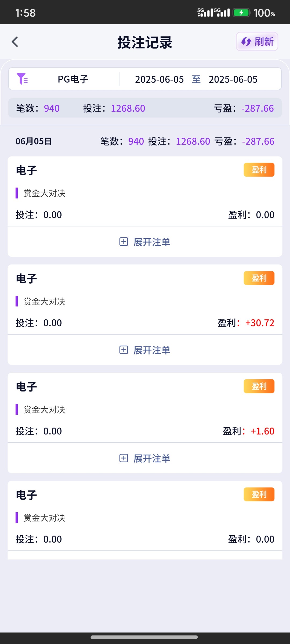The height and width of the screenshot is (644, 290).
Task: Expand bet slips for +30.72 profit entry
Action: (x=152, y=350)
